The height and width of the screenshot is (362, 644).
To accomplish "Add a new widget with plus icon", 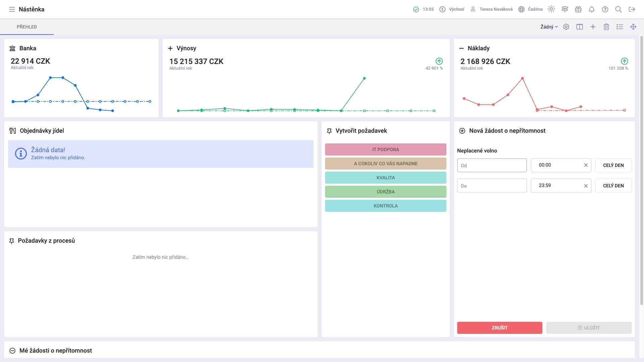I will (593, 27).
